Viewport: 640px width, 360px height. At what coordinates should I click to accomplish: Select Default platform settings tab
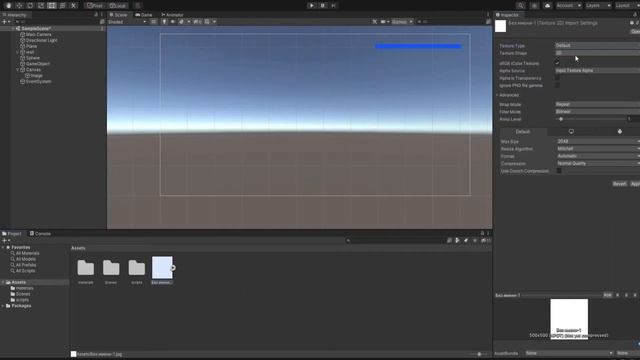[523, 132]
